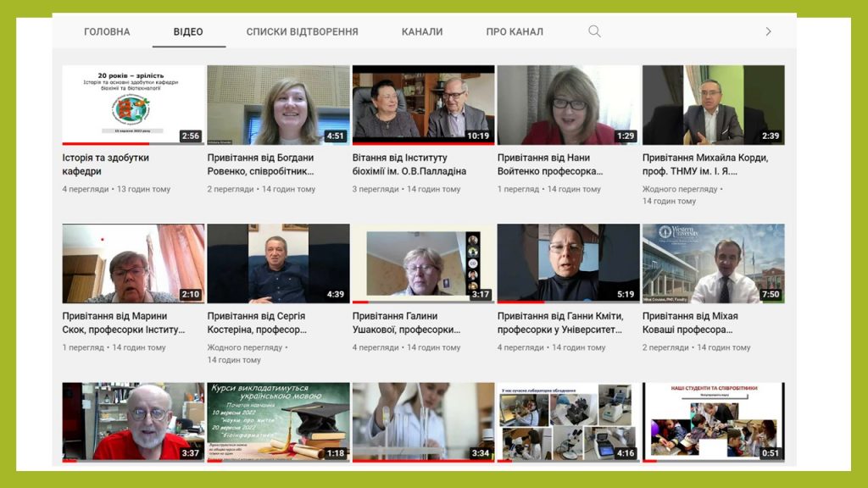Play the 2:56 video thumbnail '20 років – зрілість'
The width and height of the screenshot is (868, 488).
point(133,105)
